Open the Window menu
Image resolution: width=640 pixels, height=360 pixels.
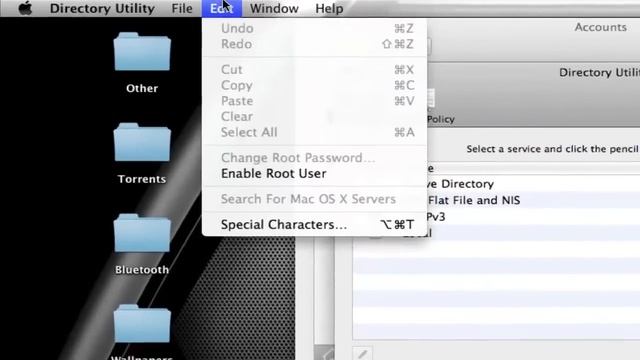(274, 9)
